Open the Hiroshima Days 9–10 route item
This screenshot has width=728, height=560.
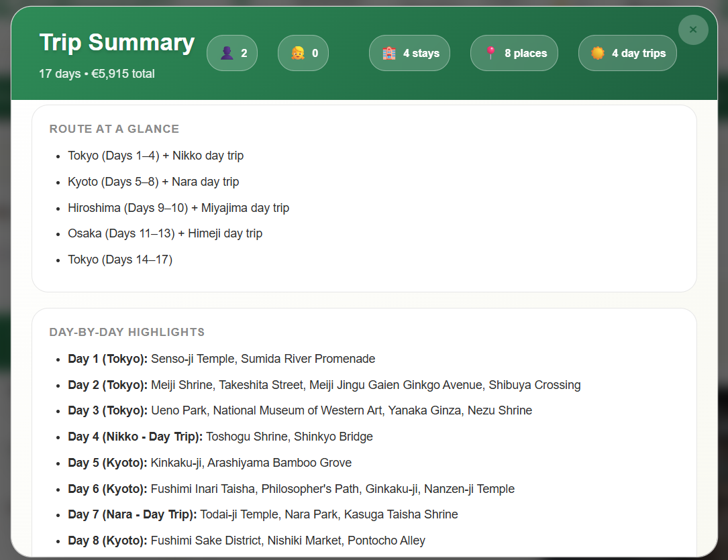178,207
